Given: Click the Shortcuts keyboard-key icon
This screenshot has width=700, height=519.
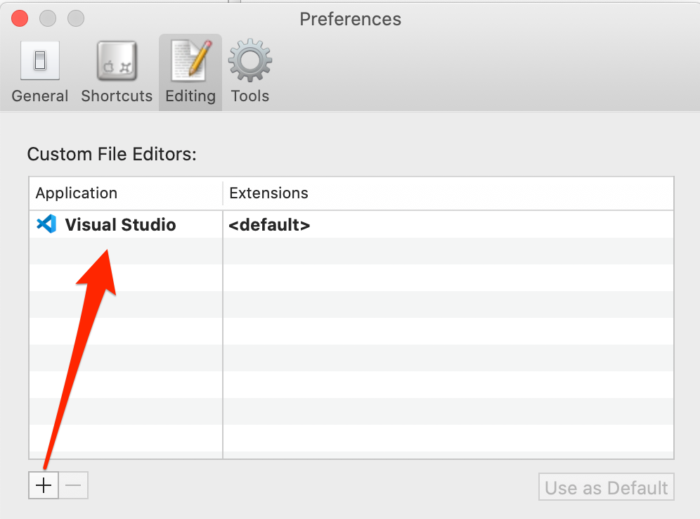Looking at the screenshot, I should [116, 62].
